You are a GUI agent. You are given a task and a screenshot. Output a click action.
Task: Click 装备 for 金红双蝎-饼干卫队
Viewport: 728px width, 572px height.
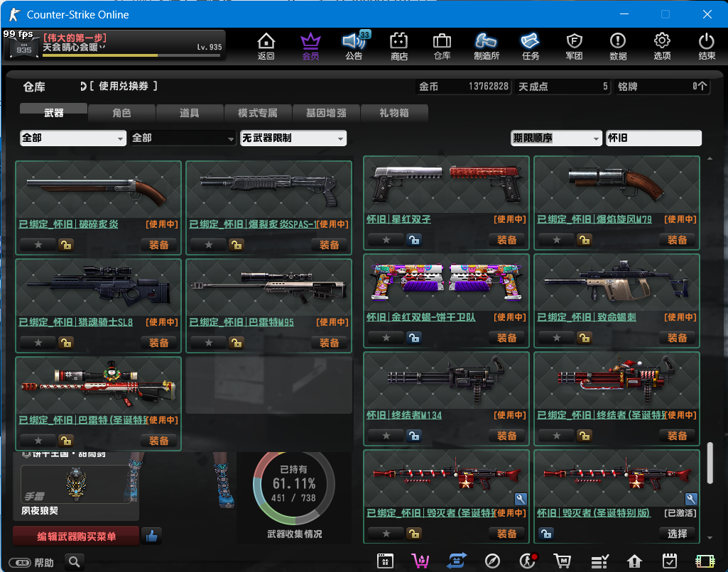pos(506,338)
